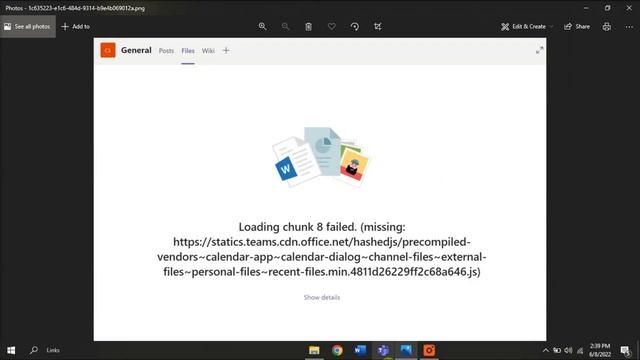The image size is (640, 360).
Task: Switch to the Posts tab
Action: [166, 51]
